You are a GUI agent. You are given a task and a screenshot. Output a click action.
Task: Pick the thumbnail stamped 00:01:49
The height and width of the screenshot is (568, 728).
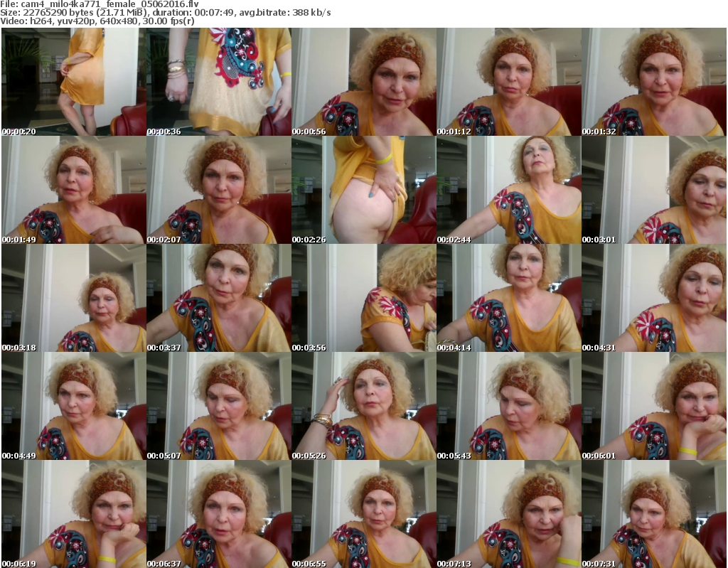pyautogui.click(x=74, y=190)
